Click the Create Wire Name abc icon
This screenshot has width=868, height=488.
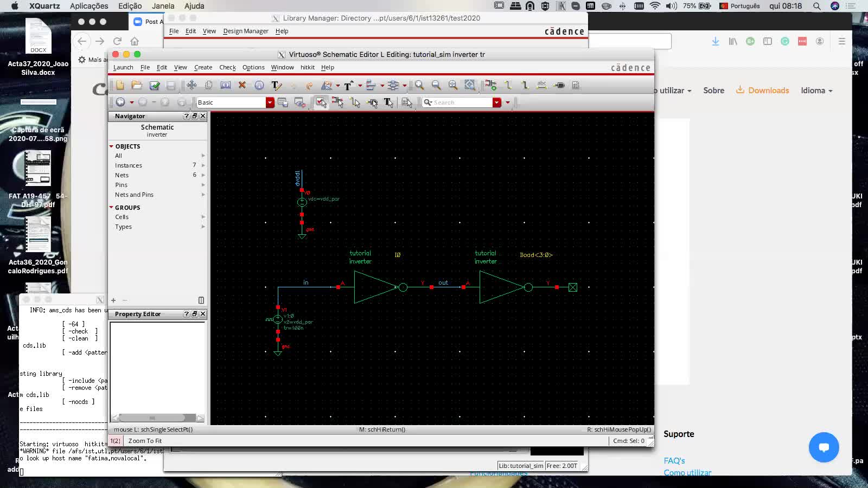(x=541, y=85)
